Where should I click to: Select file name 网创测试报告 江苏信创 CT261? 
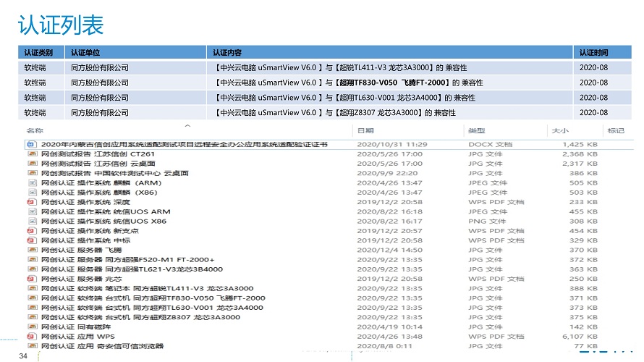[98, 154]
